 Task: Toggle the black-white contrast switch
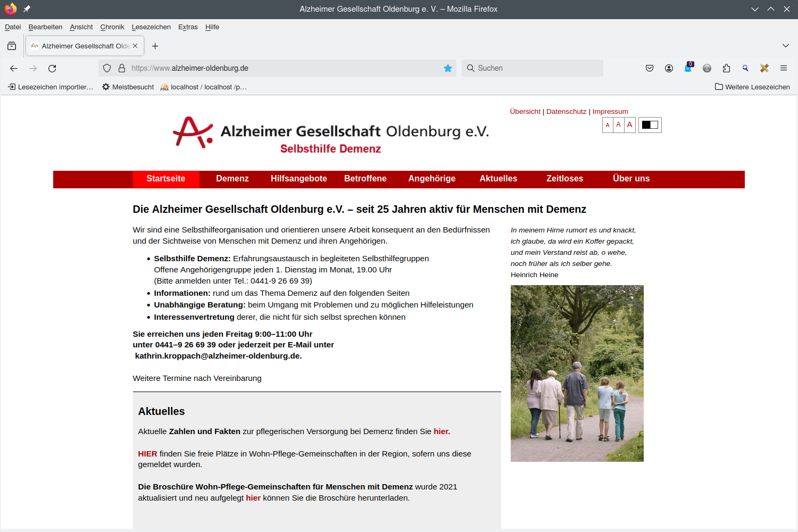[650, 125]
